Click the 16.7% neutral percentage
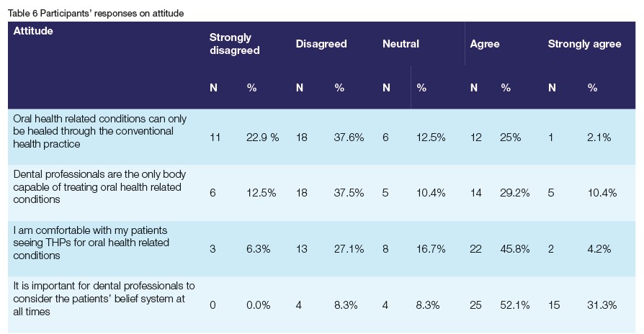This screenshot has width=644, height=334. pos(431,249)
